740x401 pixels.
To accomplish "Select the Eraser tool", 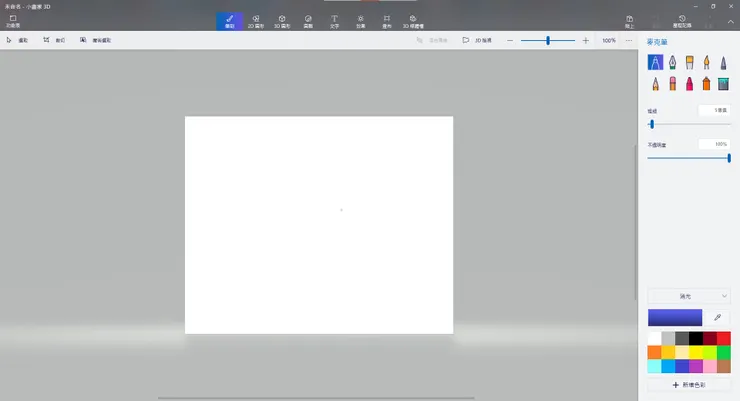I will click(x=672, y=84).
